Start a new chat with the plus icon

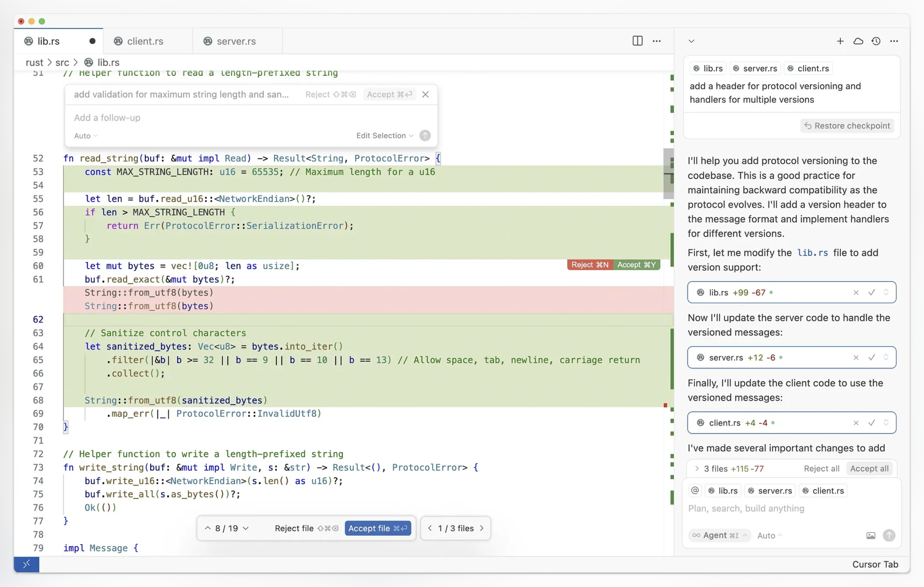[840, 41]
